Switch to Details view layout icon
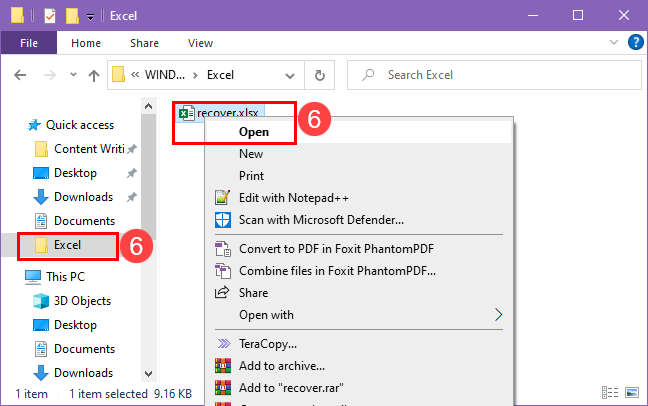The width and height of the screenshot is (648, 406). 610,392
